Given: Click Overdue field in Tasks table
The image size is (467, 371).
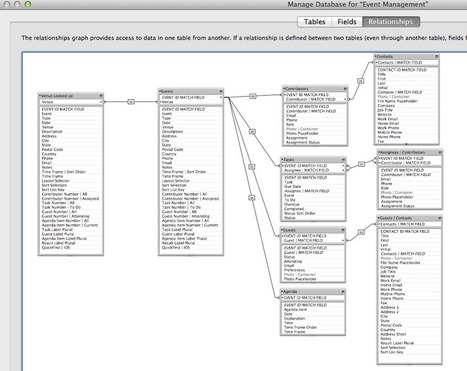Looking at the screenshot, I should [x=292, y=204].
